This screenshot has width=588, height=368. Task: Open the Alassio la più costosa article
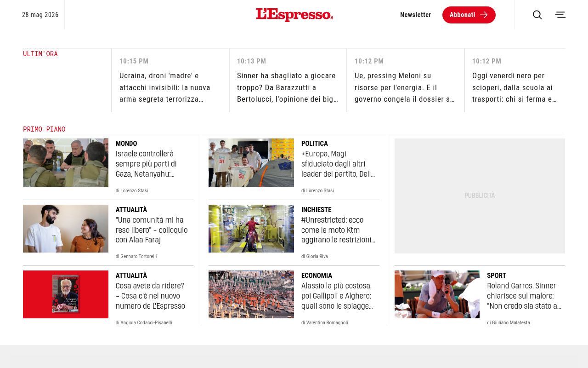pyautogui.click(x=338, y=296)
